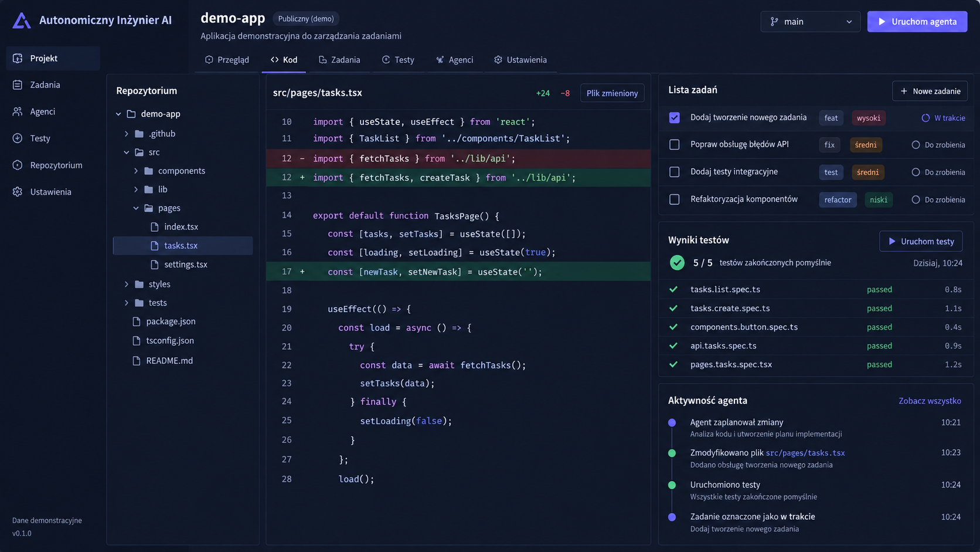This screenshot has width=980, height=552.
Task: Click the tests folder icon
Action: (x=139, y=303)
